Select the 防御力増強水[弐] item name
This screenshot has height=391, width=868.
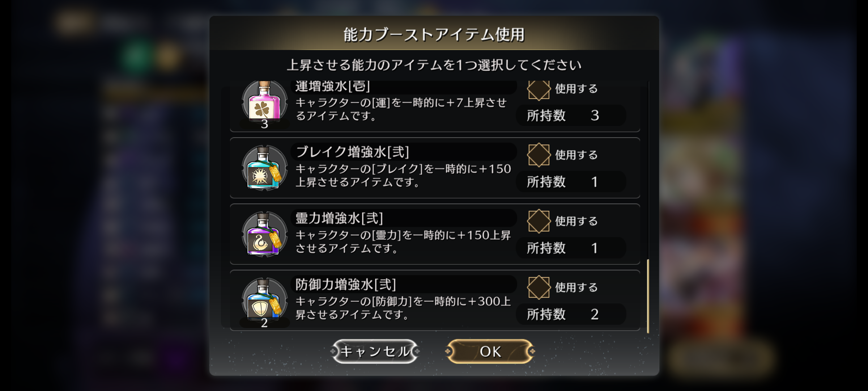point(346,285)
